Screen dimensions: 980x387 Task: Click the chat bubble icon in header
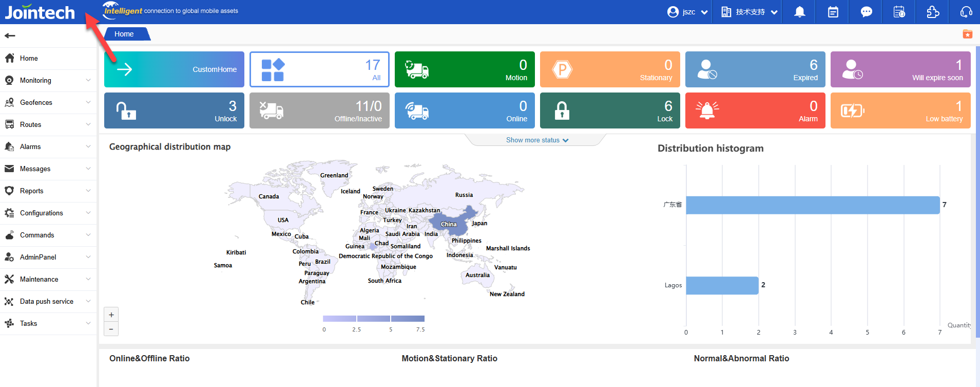point(866,12)
